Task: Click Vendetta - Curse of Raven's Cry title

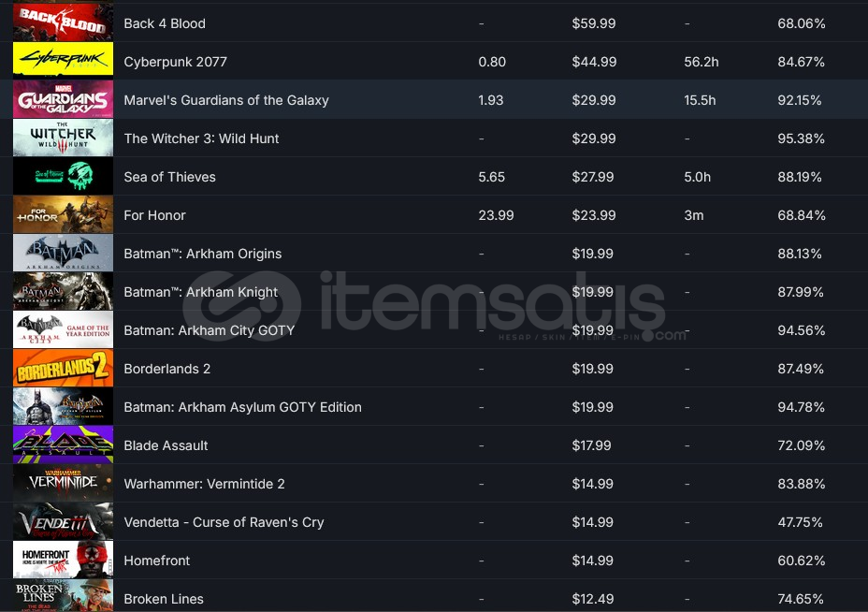Action: pyautogui.click(x=224, y=522)
